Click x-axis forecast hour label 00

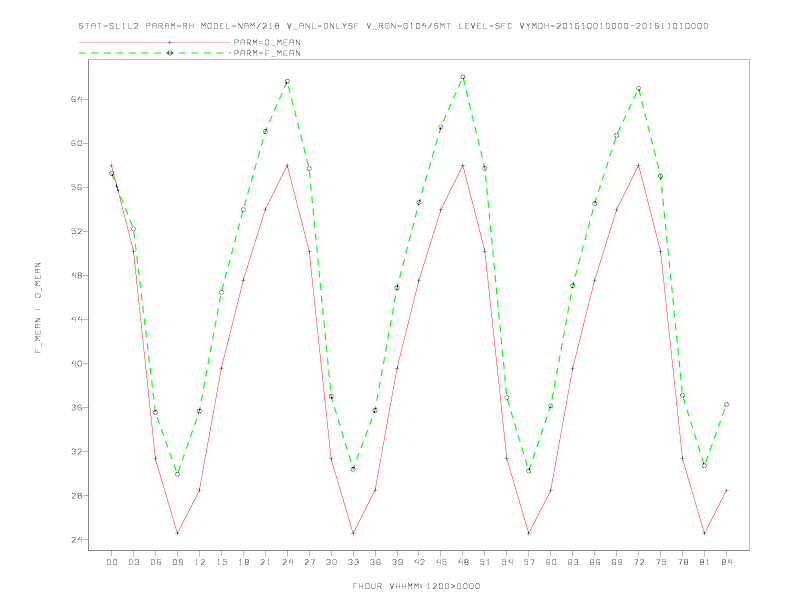112,562
